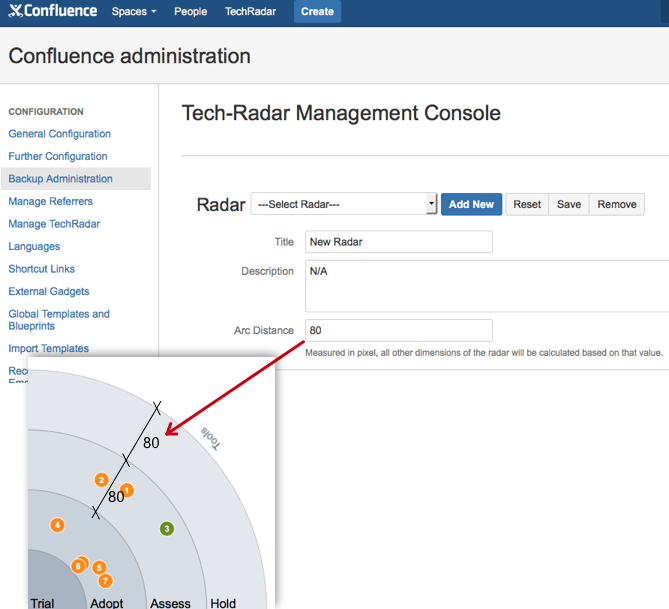Select orange radar blip number 8

coord(78,566)
